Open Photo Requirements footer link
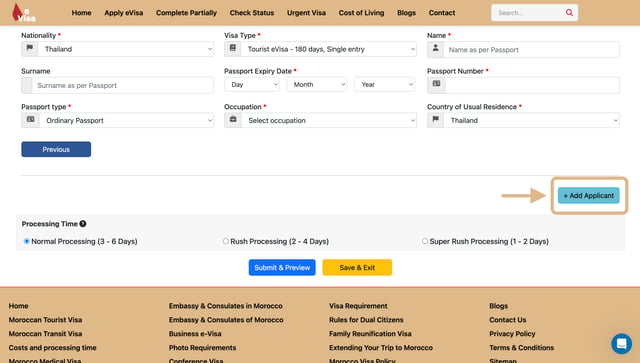640x363 pixels. 202,347
